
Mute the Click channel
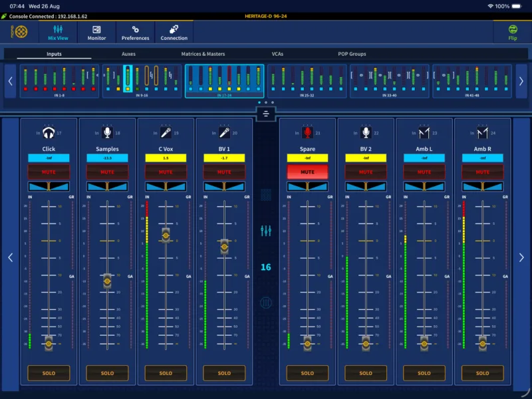coord(49,172)
